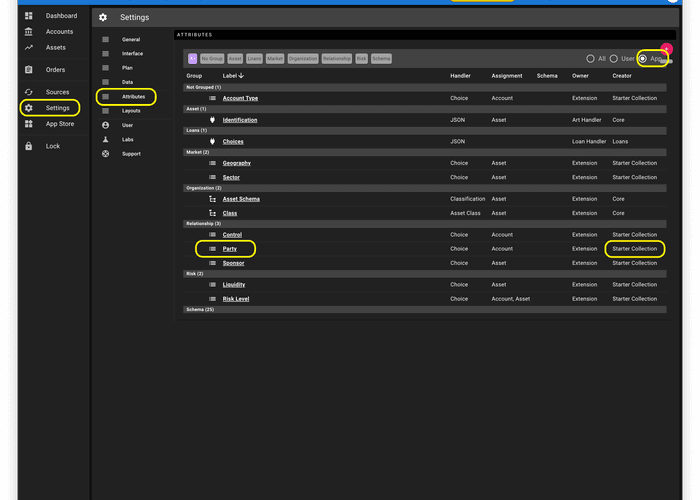Select the User radio button
The image size is (700, 500).
(615, 59)
